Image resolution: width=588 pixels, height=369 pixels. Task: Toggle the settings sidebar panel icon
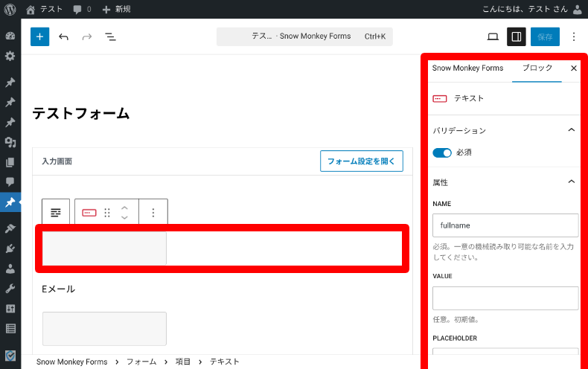point(517,36)
